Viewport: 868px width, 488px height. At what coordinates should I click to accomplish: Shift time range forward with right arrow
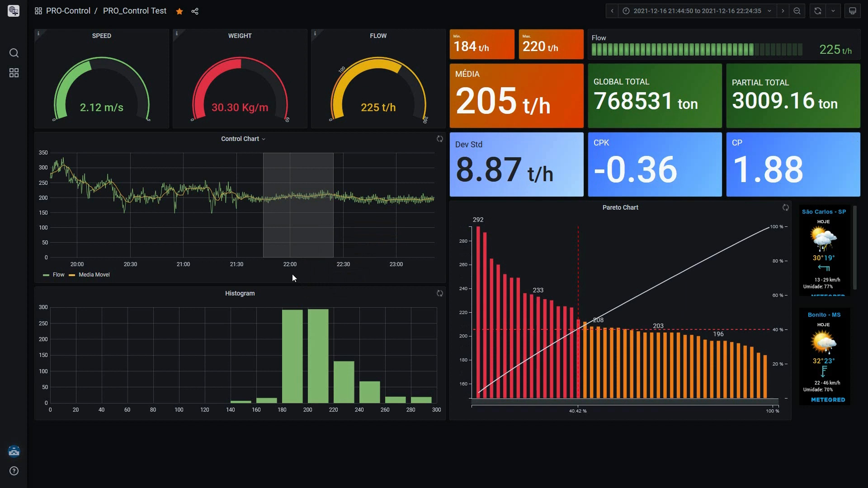(x=783, y=11)
